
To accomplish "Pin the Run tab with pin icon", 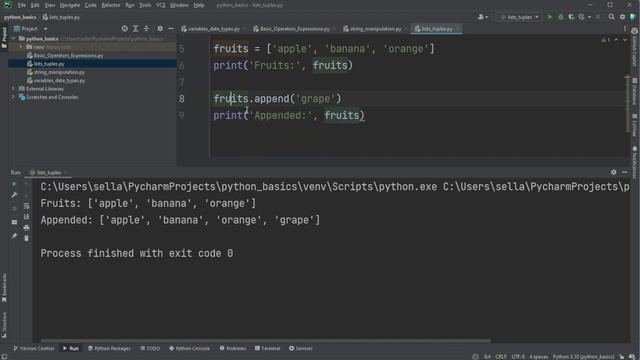I will pyautogui.click(x=14, y=236).
